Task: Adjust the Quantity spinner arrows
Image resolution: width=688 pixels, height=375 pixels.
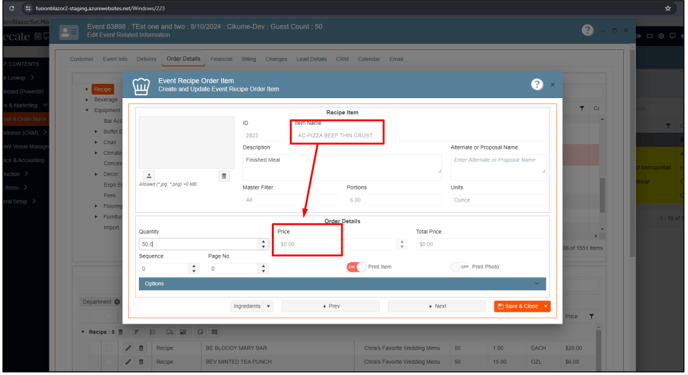Action: pos(263,244)
